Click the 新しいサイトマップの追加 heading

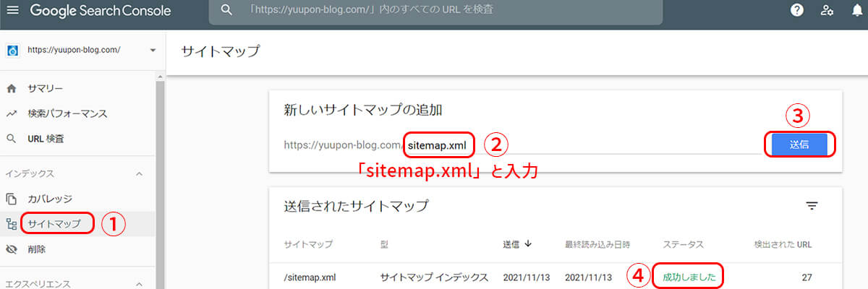coord(363,111)
